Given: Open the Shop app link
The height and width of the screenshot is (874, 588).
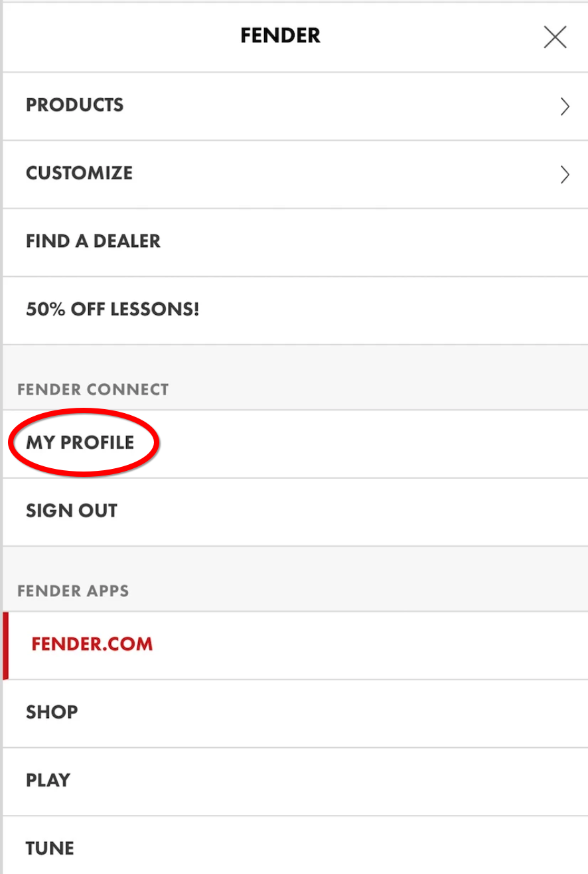Looking at the screenshot, I should pyautogui.click(x=52, y=713).
